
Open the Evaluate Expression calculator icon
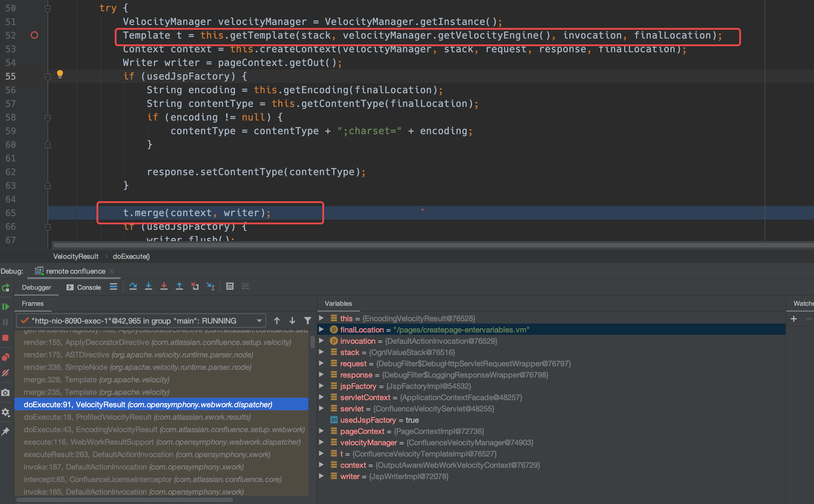[x=230, y=286]
